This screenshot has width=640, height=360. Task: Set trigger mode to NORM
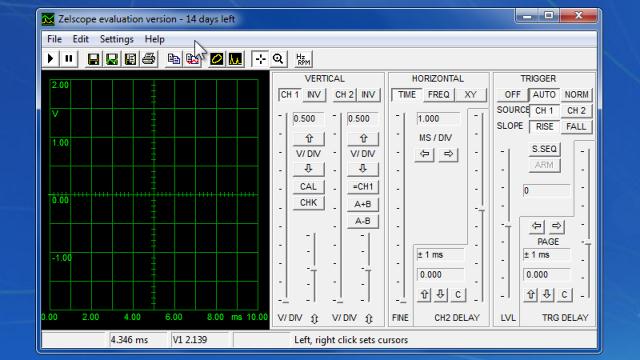[576, 95]
